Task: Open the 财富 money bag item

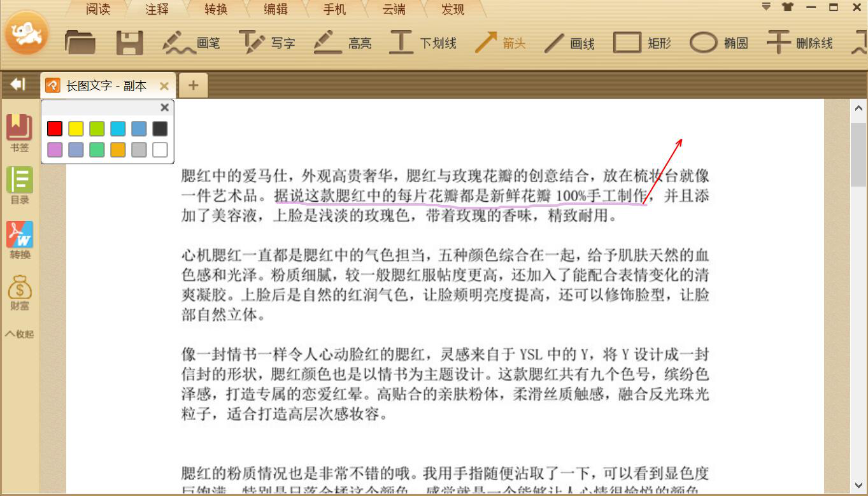Action: point(20,293)
